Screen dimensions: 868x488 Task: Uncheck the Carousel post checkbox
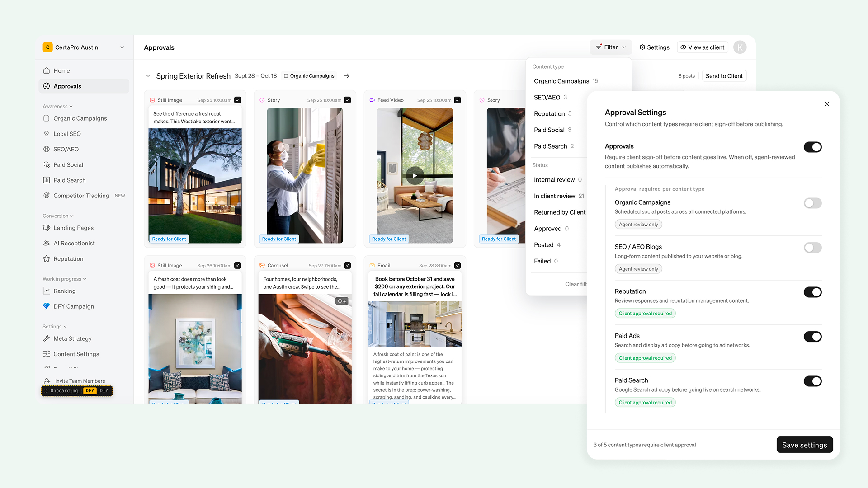347,265
